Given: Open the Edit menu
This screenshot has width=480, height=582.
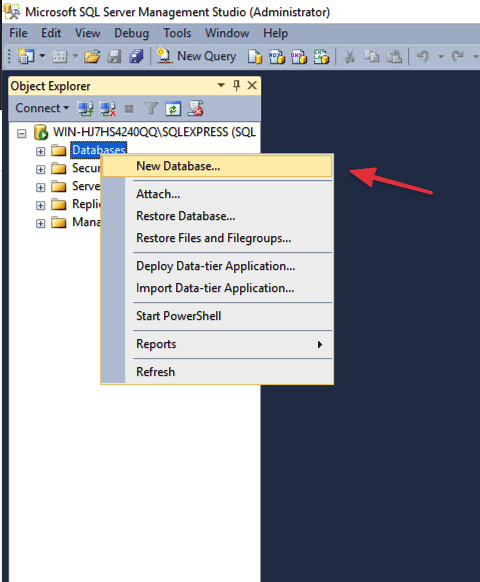Looking at the screenshot, I should tap(51, 33).
